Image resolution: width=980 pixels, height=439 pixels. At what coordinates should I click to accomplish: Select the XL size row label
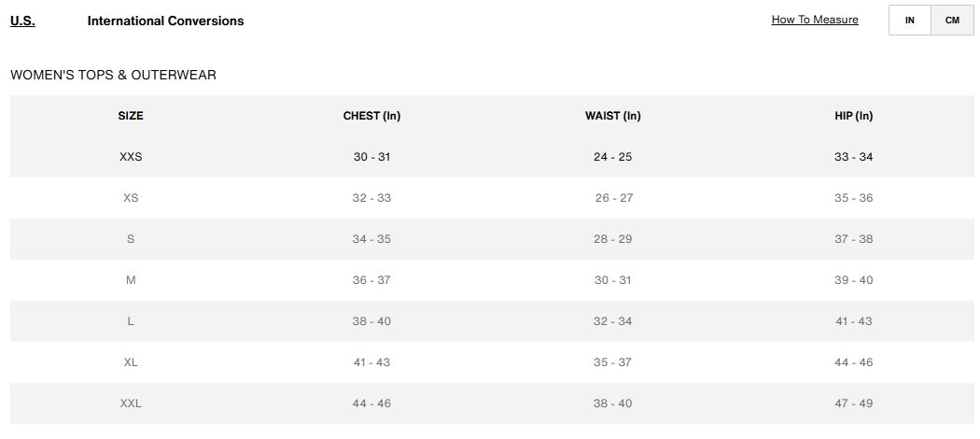[131, 362]
